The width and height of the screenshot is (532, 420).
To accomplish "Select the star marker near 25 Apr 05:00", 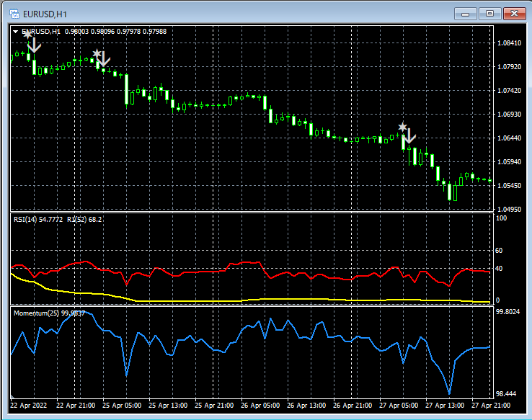I will coord(97,54).
